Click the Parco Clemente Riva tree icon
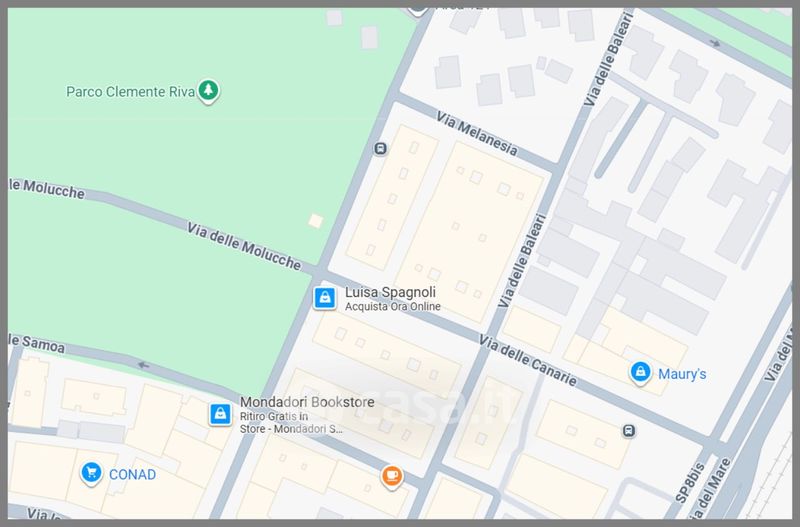Viewport: 800px width, 527px height. tap(208, 91)
